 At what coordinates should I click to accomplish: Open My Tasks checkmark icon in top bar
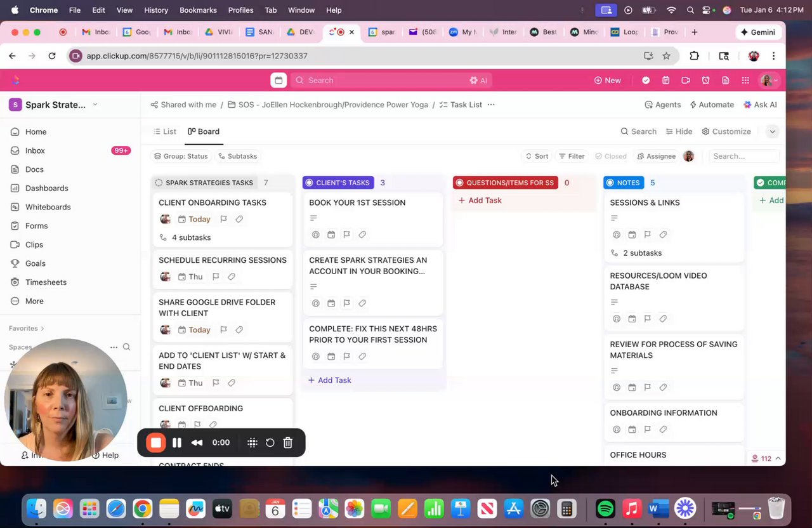point(646,80)
